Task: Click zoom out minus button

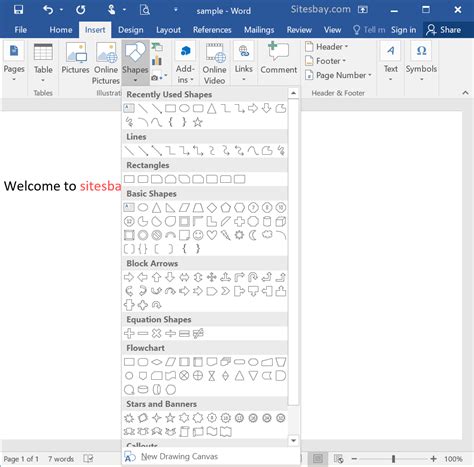Action: coord(354,459)
